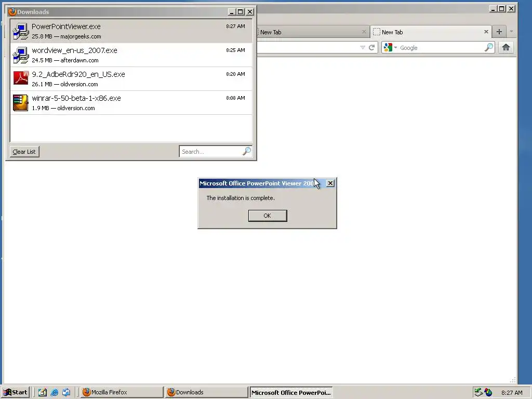
Task: Open a new tab with plus button
Action: coord(499,32)
